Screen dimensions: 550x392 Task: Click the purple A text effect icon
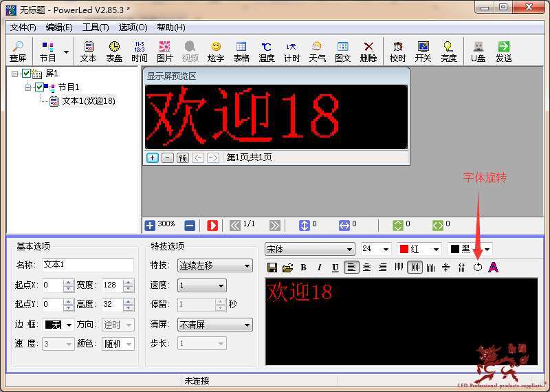(494, 268)
